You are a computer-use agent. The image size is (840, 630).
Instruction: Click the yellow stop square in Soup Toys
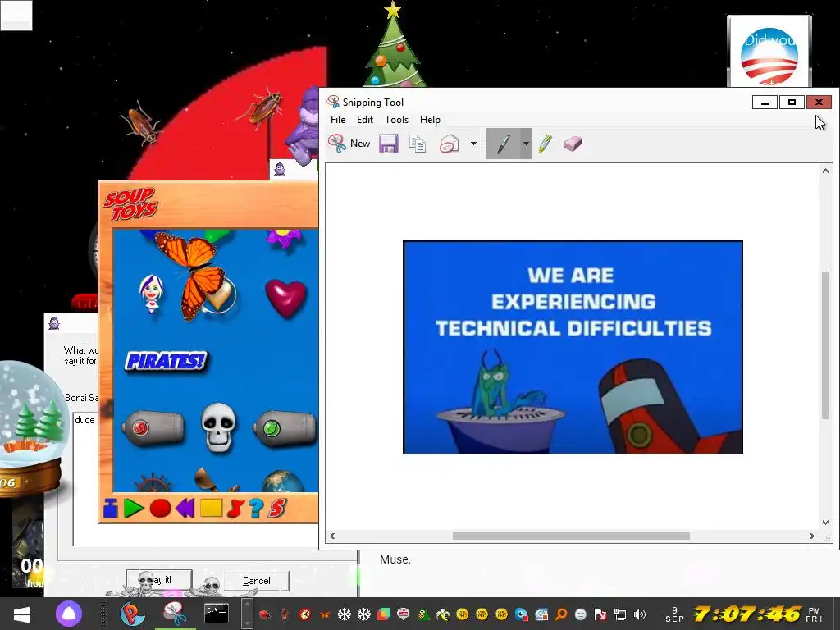pyautogui.click(x=211, y=508)
